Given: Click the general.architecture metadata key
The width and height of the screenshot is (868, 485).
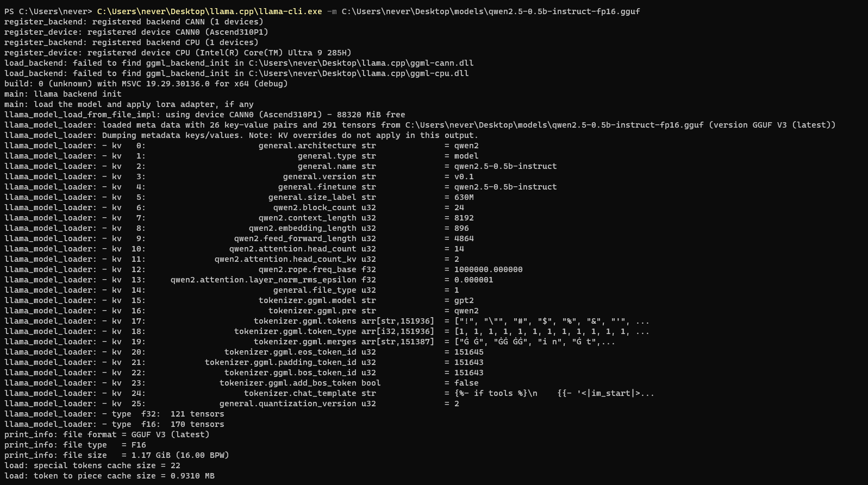Looking at the screenshot, I should pos(307,146).
